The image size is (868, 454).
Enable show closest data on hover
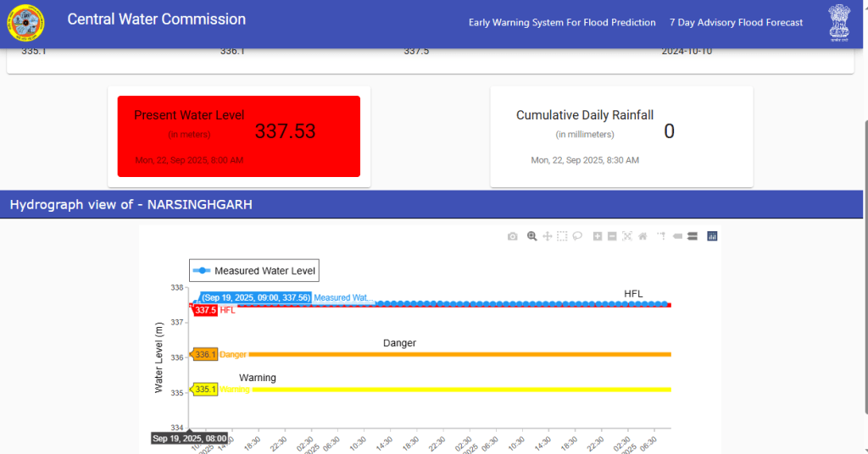coord(677,236)
